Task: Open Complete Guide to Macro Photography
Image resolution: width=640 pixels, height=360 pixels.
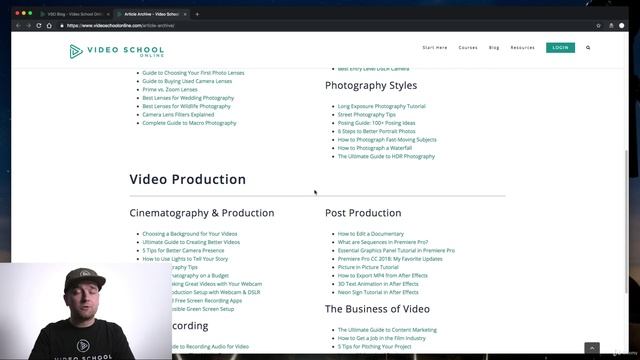Action: (x=189, y=123)
